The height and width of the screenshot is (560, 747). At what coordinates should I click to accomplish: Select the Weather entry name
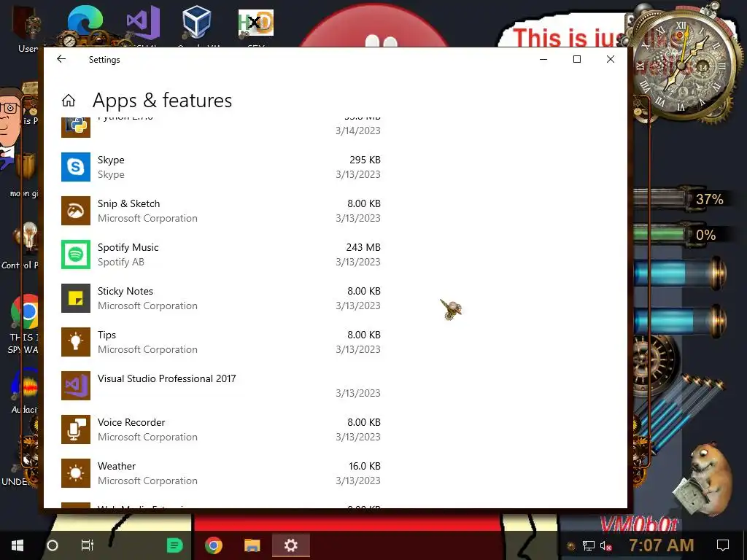[117, 466]
